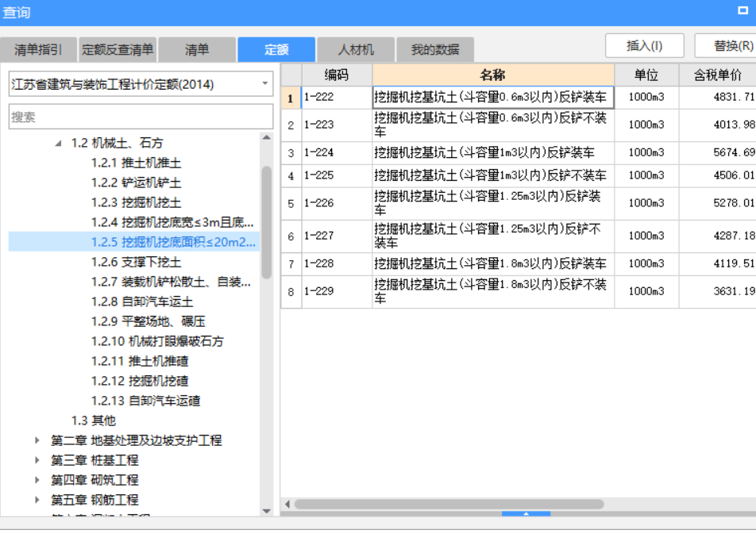Viewport: 756px width, 534px height.
Task: Click price cell 3631.19
Action: [x=717, y=292]
